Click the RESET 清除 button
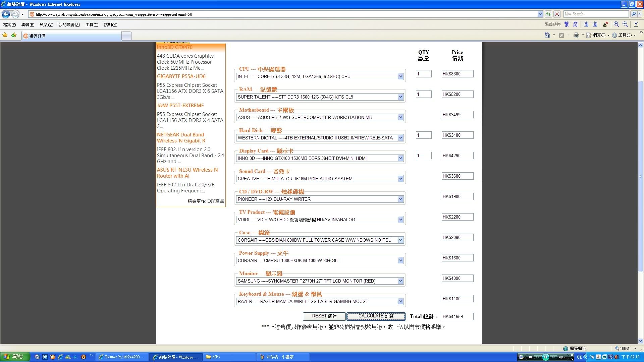644x362 pixels. click(324, 316)
